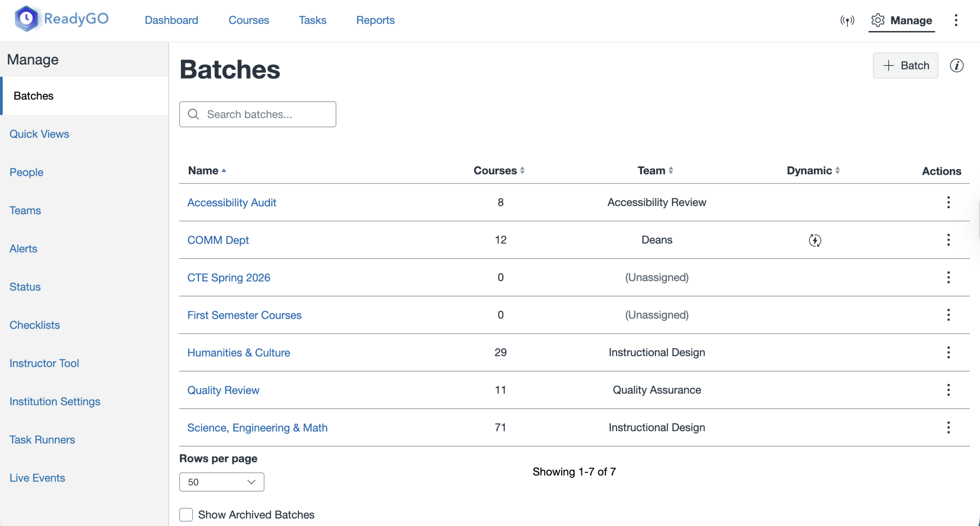The image size is (980, 526).
Task: Click the live broadcast signal icon
Action: 847,20
